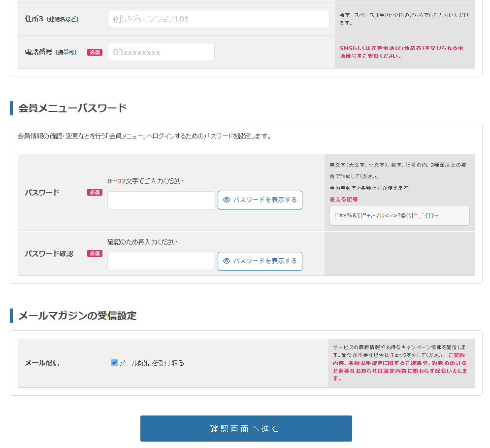
Task: Show the password in the パスワード field
Action: coord(260,200)
